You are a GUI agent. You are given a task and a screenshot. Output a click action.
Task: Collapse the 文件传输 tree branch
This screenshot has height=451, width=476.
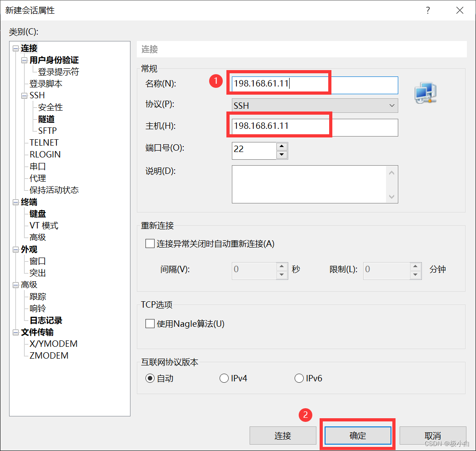(x=15, y=332)
